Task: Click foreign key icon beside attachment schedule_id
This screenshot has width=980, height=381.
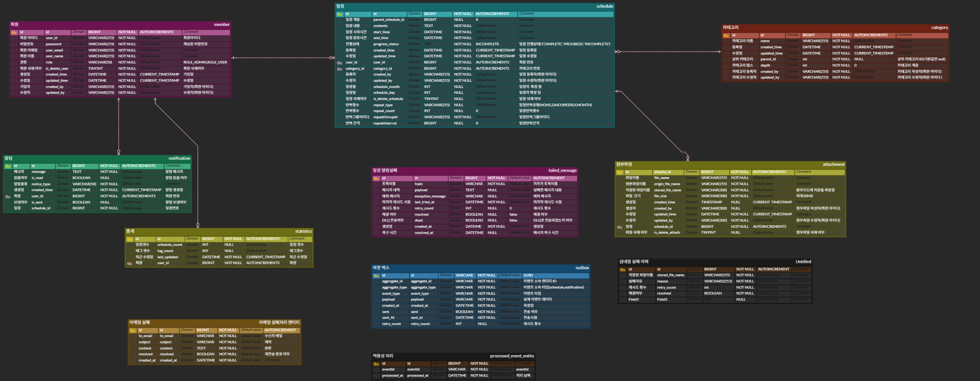Action: tap(619, 227)
